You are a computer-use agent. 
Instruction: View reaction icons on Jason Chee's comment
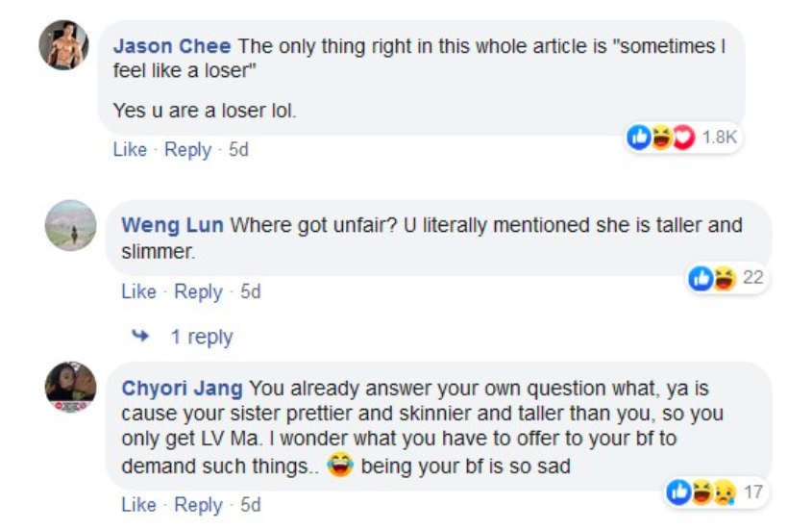[659, 138]
